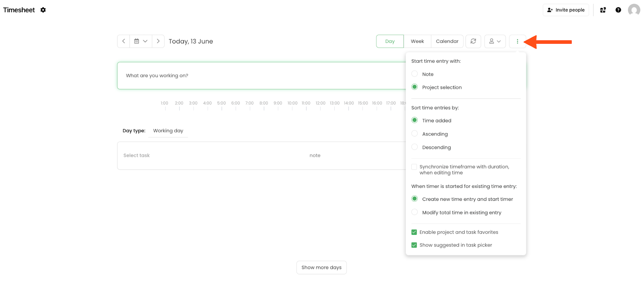Viewport: 644px width, 308px height.
Task: Click the Invite people button
Action: (x=566, y=10)
